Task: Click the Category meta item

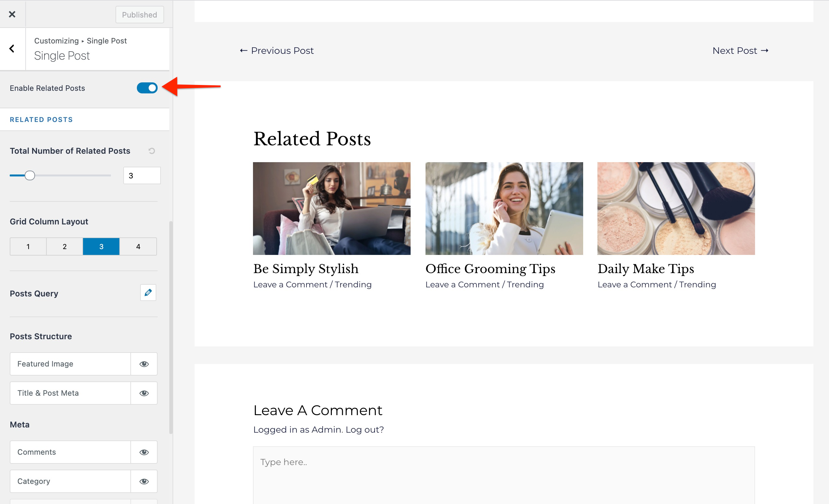Action: [x=70, y=481]
